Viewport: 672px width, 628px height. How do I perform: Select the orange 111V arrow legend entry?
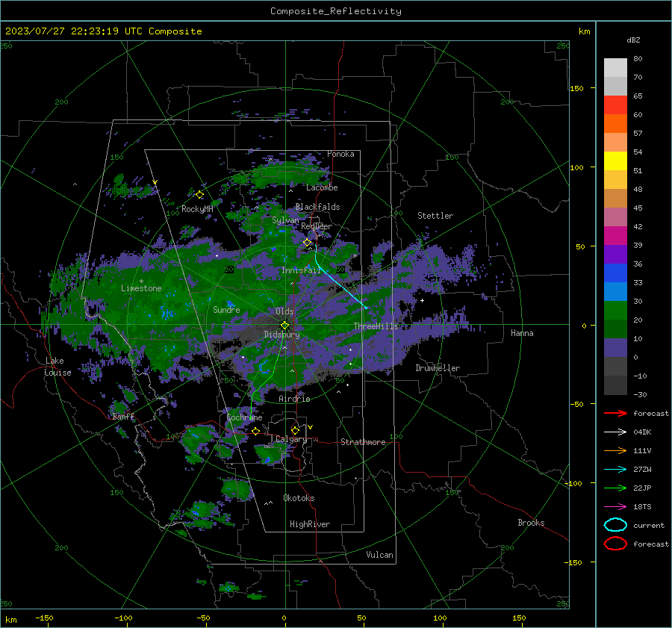[x=615, y=450]
